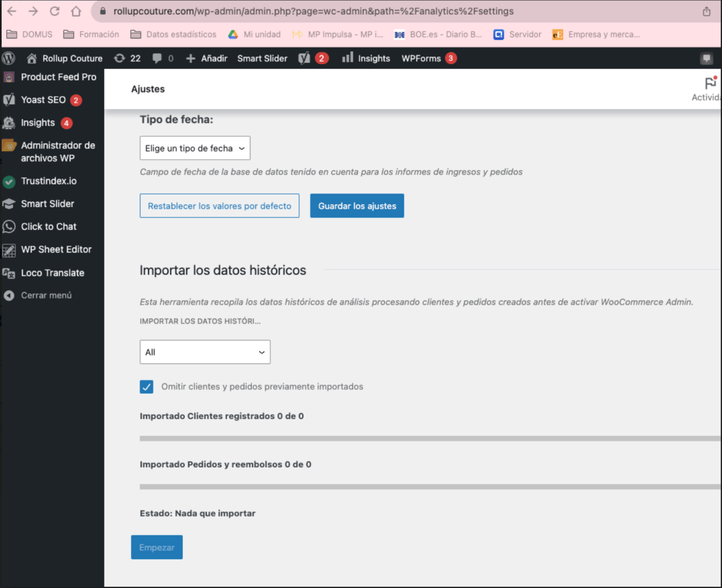
Task: Open the All historical data dropdown
Action: pyautogui.click(x=205, y=352)
